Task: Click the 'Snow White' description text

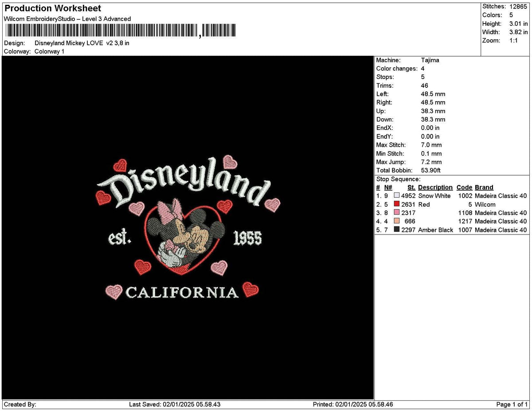Action: (434, 196)
